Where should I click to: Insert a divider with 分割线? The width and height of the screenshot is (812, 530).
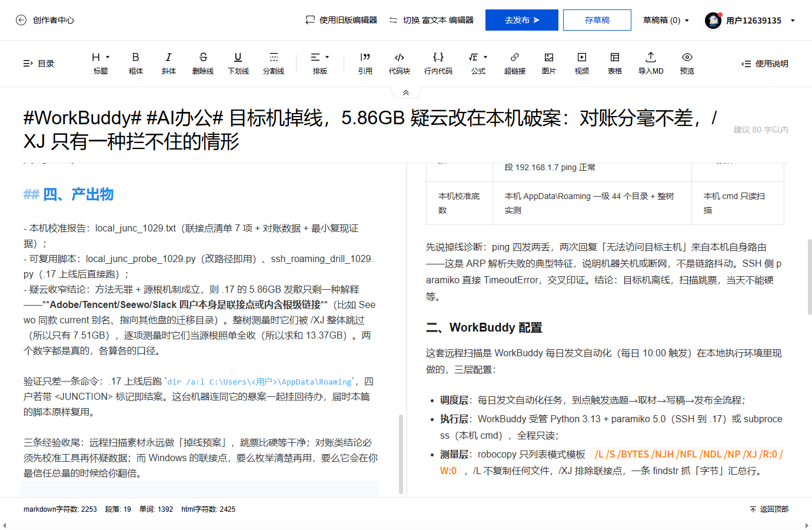click(x=274, y=64)
